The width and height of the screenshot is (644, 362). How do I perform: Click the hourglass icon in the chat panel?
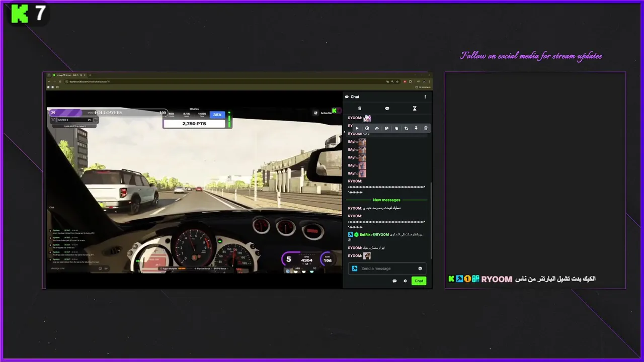[x=415, y=109]
